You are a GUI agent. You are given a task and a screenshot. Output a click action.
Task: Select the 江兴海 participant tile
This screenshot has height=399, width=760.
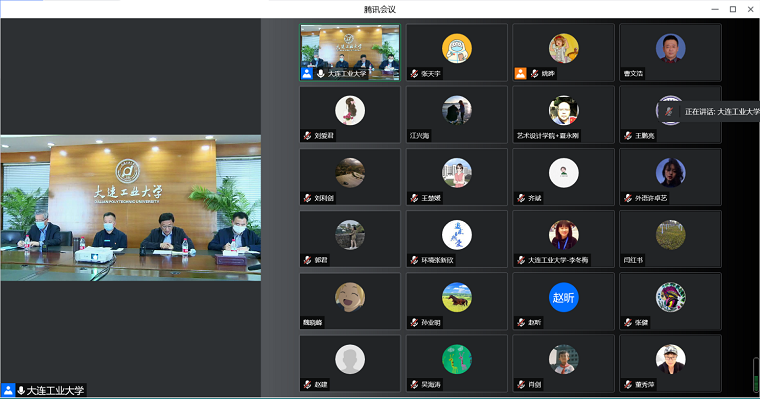457,114
